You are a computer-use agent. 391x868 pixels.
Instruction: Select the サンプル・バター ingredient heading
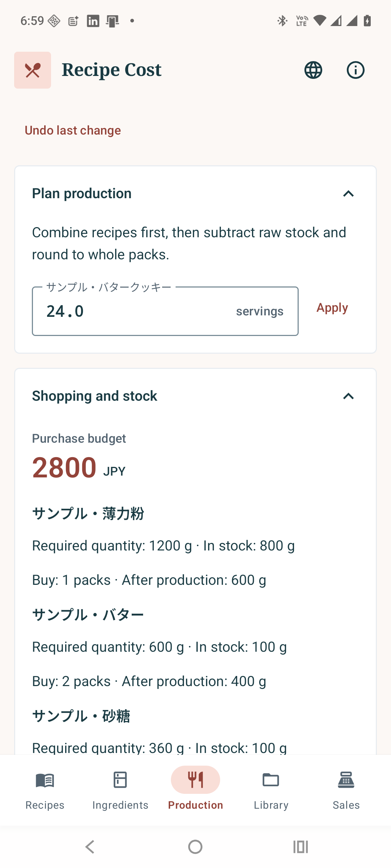point(88,615)
